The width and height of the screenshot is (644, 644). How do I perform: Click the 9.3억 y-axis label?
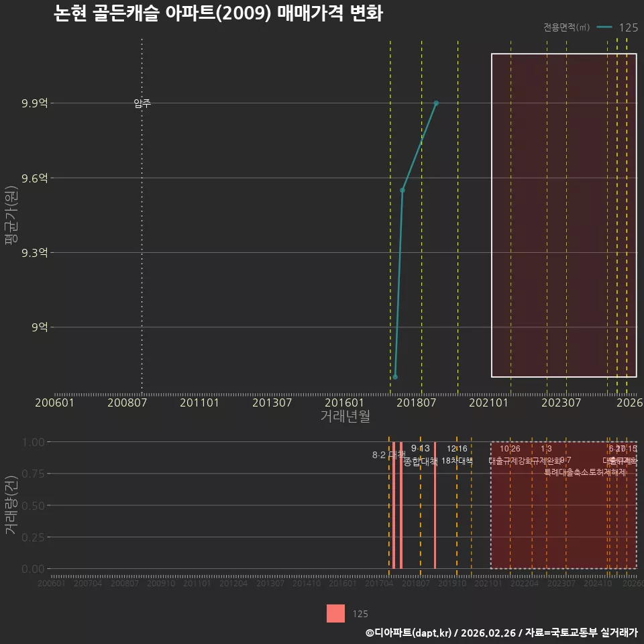[35, 253]
